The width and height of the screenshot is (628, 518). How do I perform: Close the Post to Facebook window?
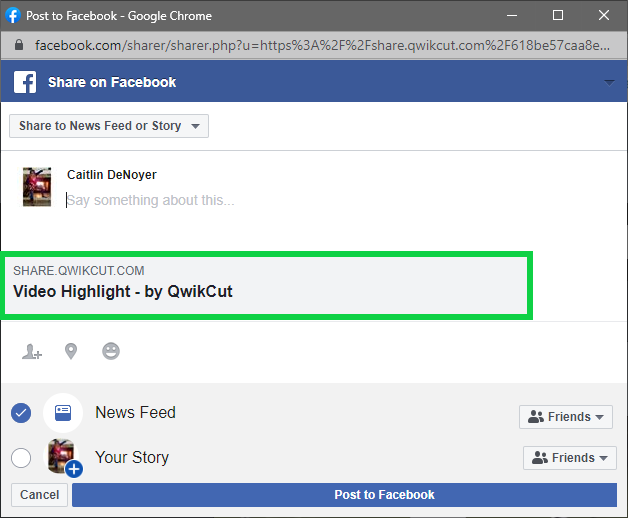(x=604, y=16)
